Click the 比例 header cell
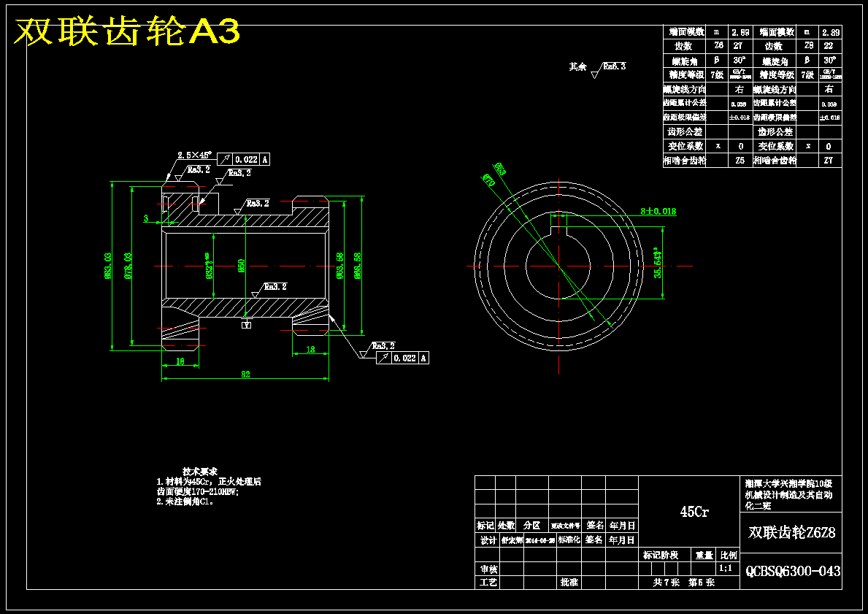Viewport: 868px width, 614px height. click(729, 555)
